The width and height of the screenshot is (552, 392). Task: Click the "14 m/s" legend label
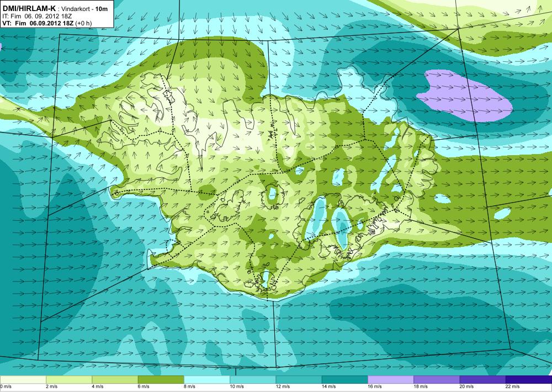(x=329, y=386)
